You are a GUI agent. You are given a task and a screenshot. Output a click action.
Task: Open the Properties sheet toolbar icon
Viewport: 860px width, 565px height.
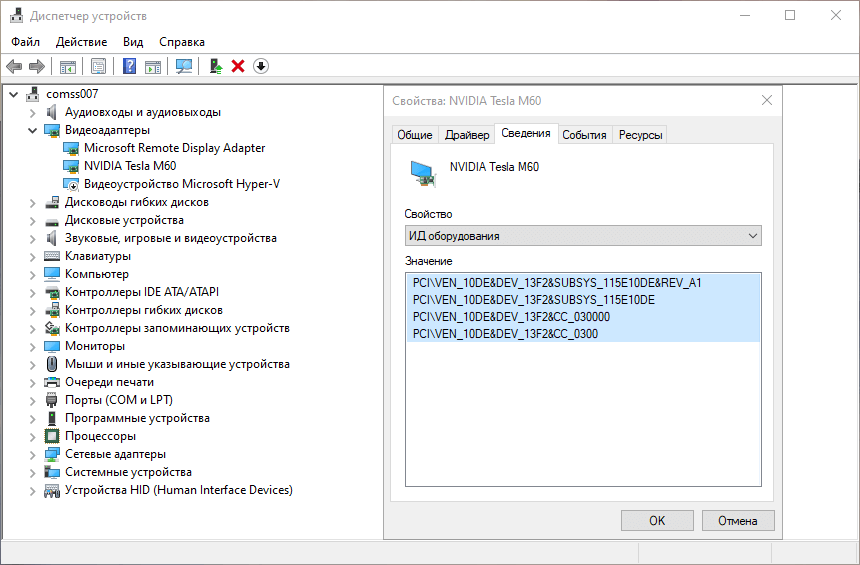point(99,67)
